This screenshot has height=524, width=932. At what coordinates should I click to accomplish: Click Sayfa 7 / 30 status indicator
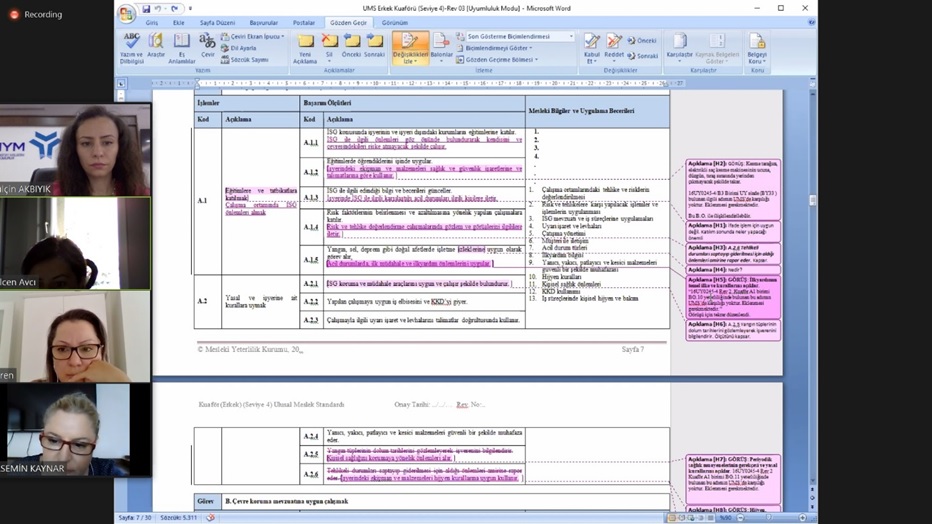point(134,517)
